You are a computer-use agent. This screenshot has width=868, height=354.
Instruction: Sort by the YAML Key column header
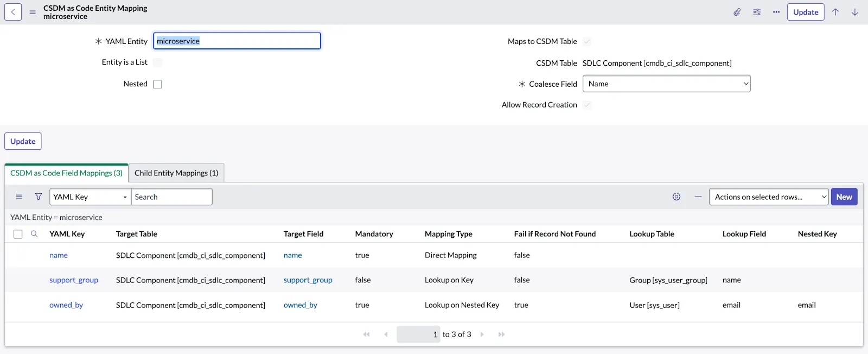click(x=67, y=234)
